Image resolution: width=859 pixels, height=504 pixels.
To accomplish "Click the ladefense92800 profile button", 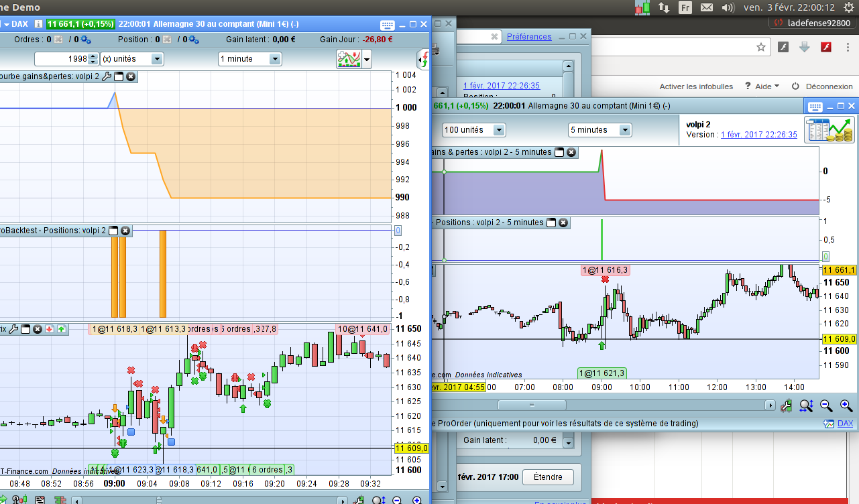I will click(813, 22).
